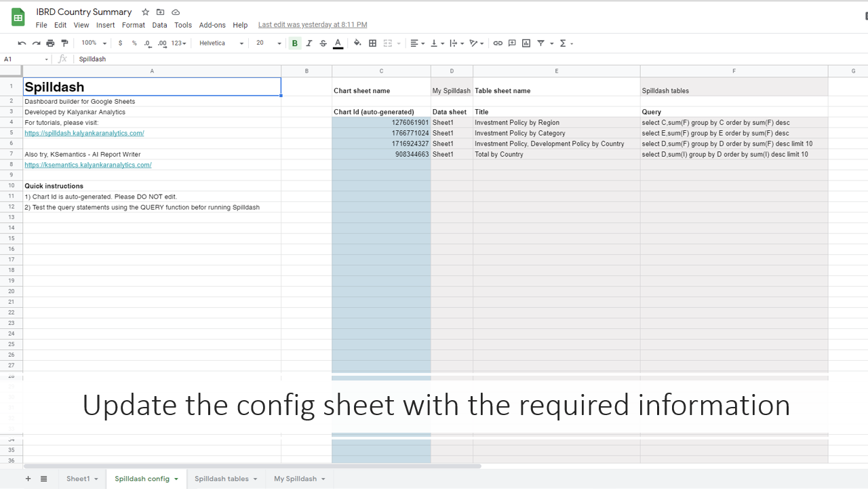Open the ksemantics.kalyankaranalytics.com link
Viewport: 868px width, 489px height.
[88, 165]
